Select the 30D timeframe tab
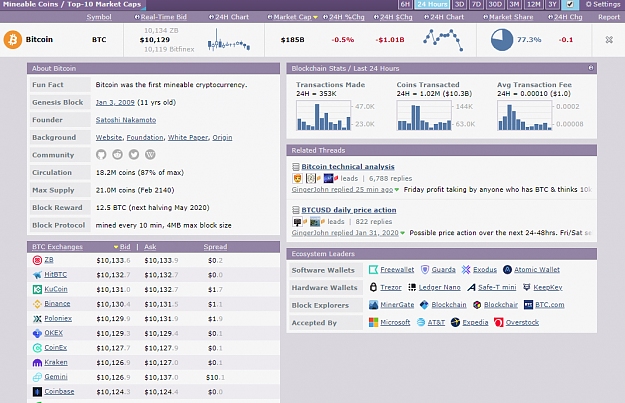Image resolution: width=625 pixels, height=403 pixels. tap(495, 4)
